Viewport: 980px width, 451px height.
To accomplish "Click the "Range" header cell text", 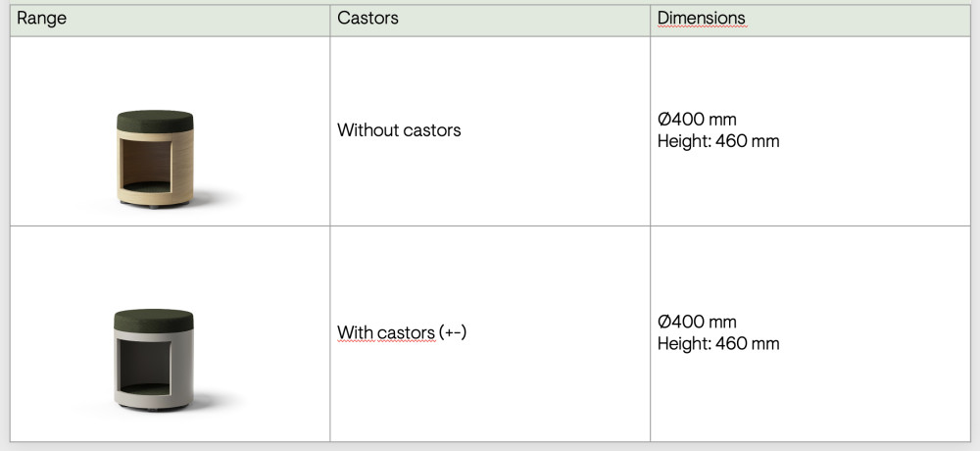I will click(42, 19).
